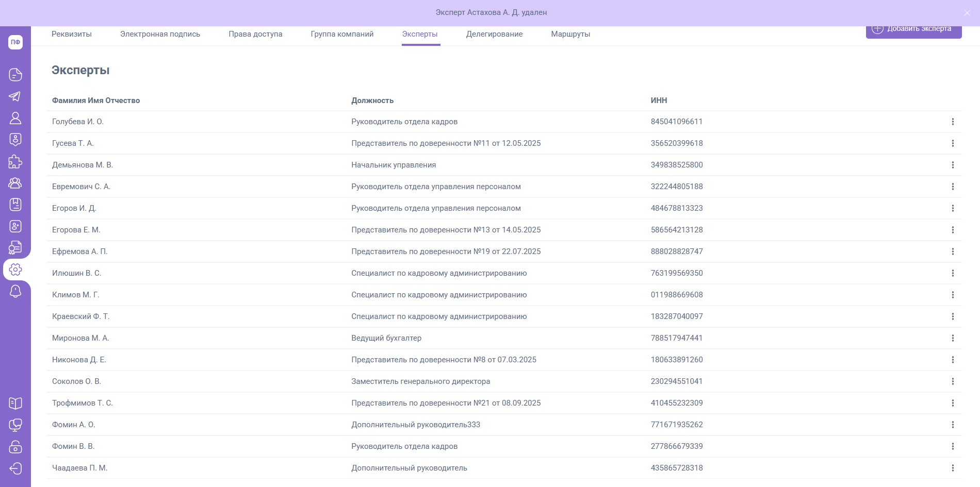Open the Делегирование tab

494,34
